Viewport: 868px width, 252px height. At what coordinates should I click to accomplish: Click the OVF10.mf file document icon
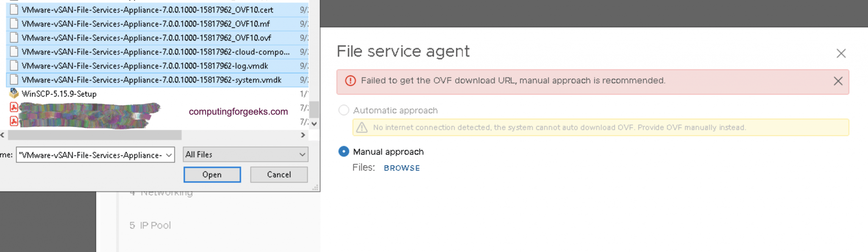coord(14,24)
